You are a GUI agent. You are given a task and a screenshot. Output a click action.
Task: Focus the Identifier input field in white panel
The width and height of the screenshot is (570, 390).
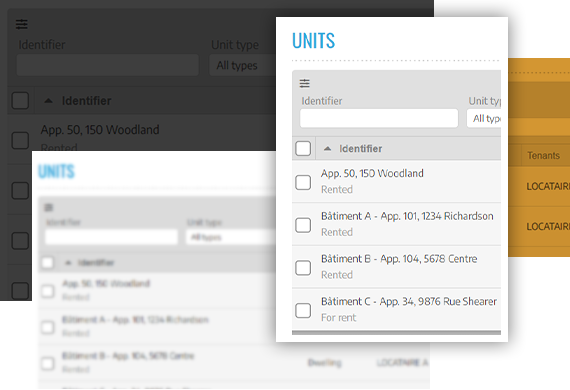pyautogui.click(x=379, y=118)
